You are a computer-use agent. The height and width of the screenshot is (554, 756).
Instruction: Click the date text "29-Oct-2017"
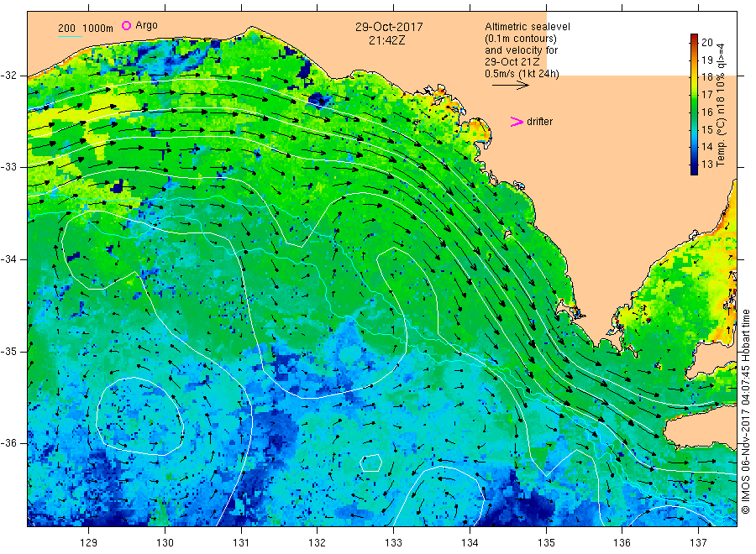pyautogui.click(x=389, y=27)
